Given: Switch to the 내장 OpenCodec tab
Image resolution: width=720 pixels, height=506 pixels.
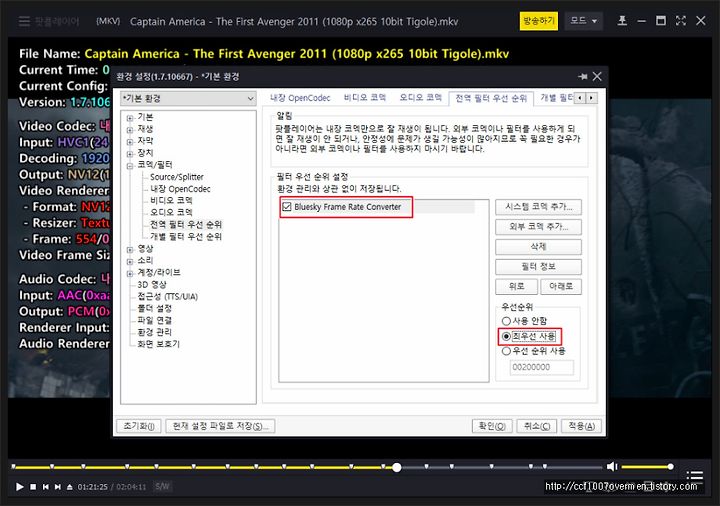Looking at the screenshot, I should coord(300,98).
